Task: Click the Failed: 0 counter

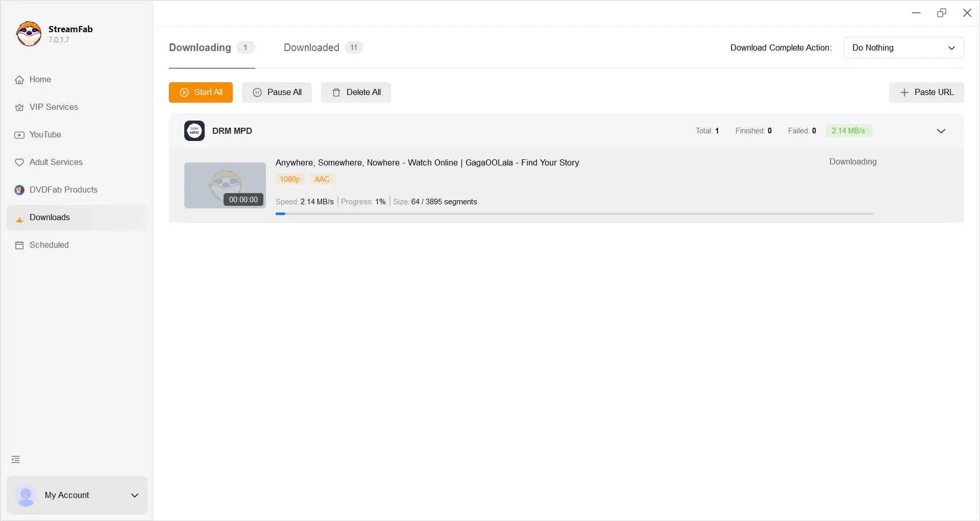Action: [802, 131]
